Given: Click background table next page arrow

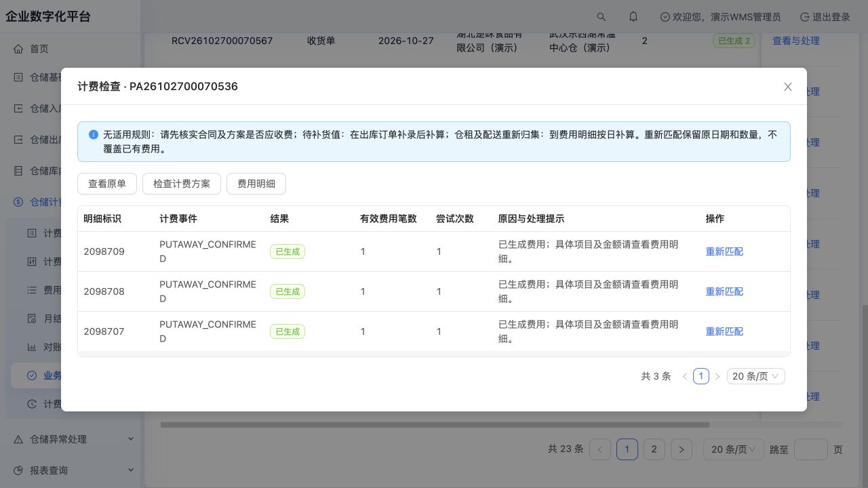Looking at the screenshot, I should point(682,449).
